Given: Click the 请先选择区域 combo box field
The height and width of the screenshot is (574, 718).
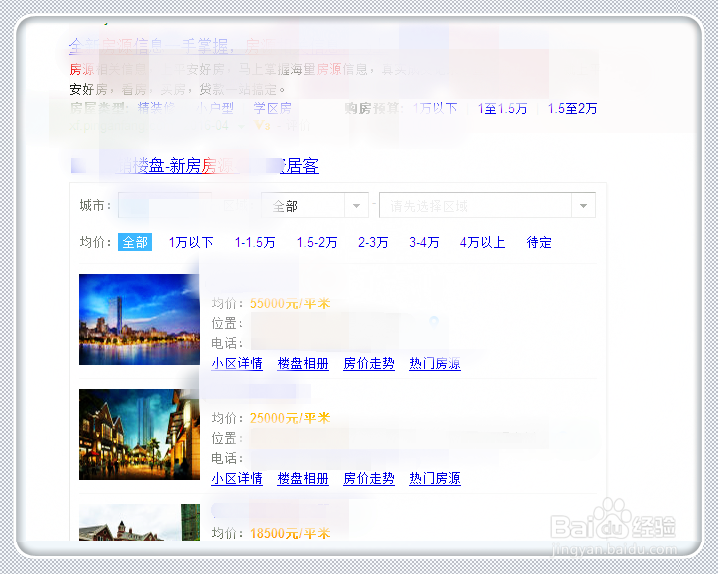Looking at the screenshot, I should pyautogui.click(x=487, y=206).
